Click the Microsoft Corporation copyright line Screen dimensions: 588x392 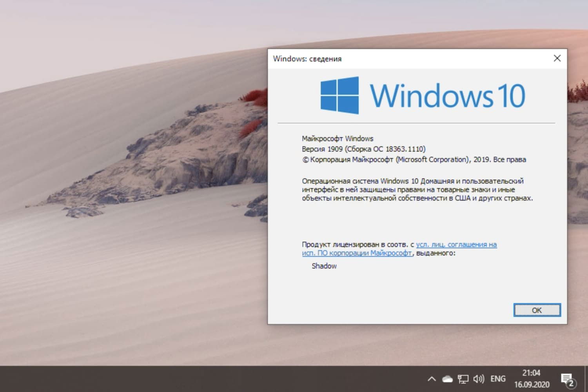(x=414, y=160)
